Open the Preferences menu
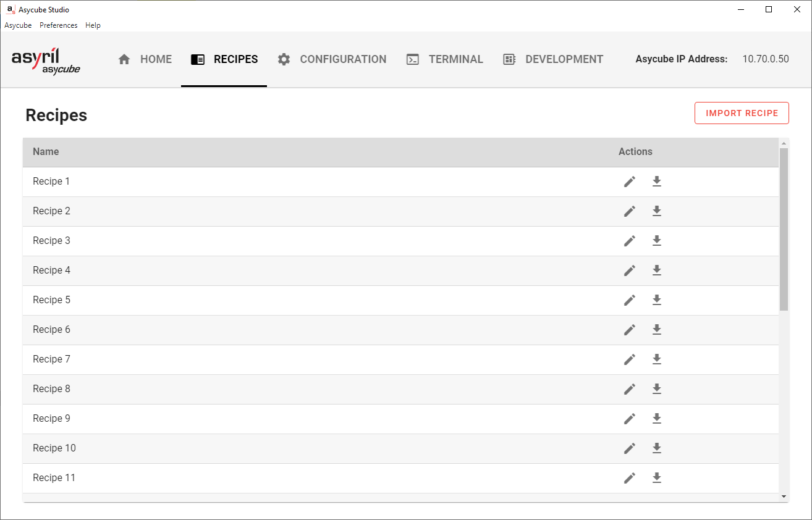 coord(59,25)
